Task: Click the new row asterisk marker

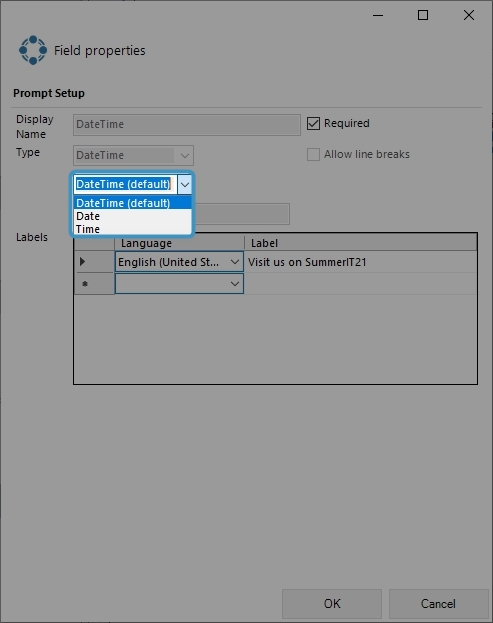Action: point(85,284)
